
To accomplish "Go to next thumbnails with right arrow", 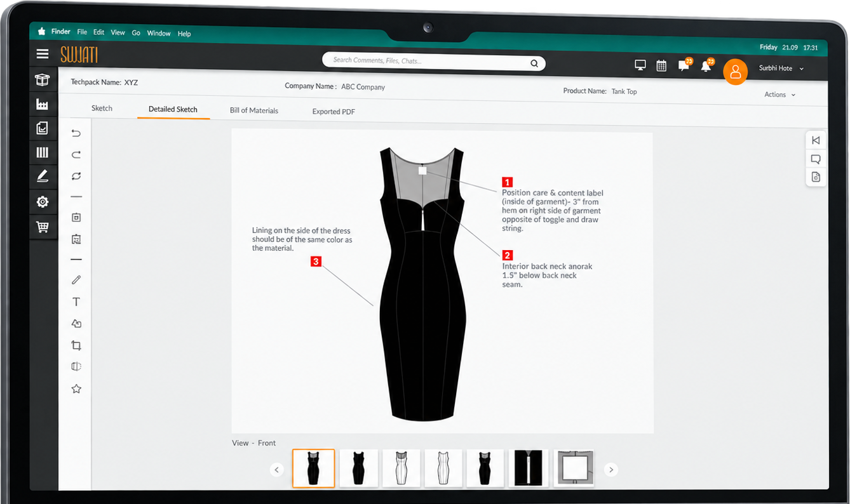I will [x=611, y=470].
